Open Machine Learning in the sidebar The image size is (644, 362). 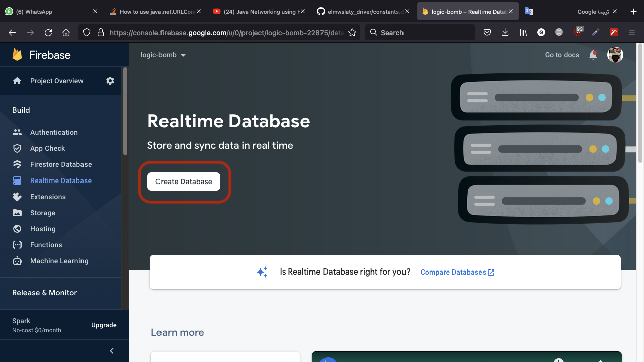60,261
